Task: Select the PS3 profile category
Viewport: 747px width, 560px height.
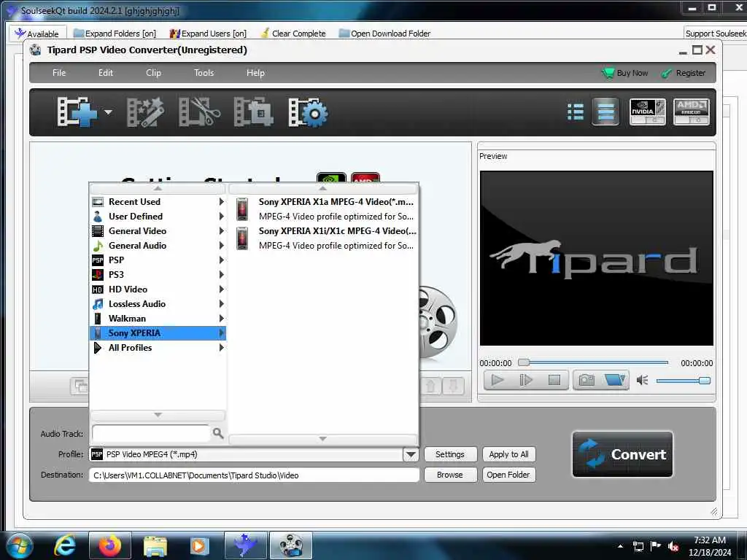Action: pyautogui.click(x=158, y=275)
